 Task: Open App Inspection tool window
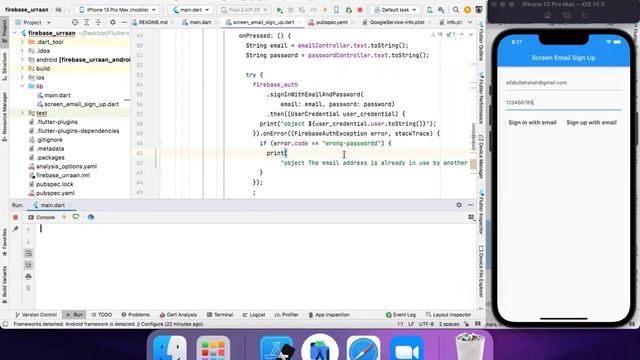point(329,315)
